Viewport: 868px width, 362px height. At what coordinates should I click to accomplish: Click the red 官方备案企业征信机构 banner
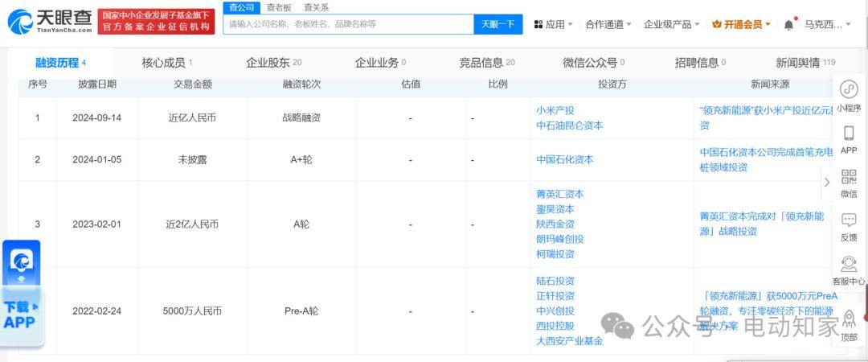(x=156, y=22)
